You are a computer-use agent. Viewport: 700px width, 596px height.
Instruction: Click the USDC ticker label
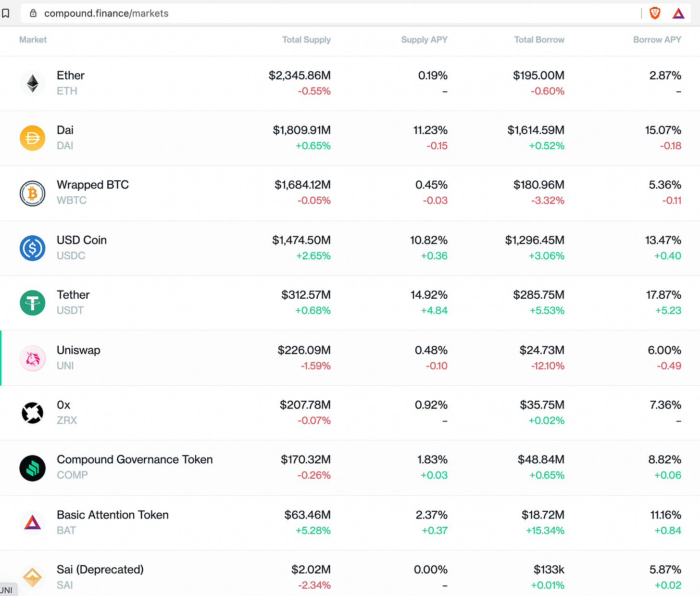point(71,256)
